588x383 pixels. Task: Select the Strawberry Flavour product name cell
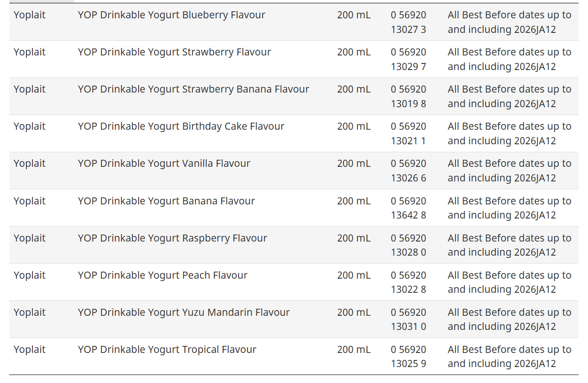coord(174,52)
